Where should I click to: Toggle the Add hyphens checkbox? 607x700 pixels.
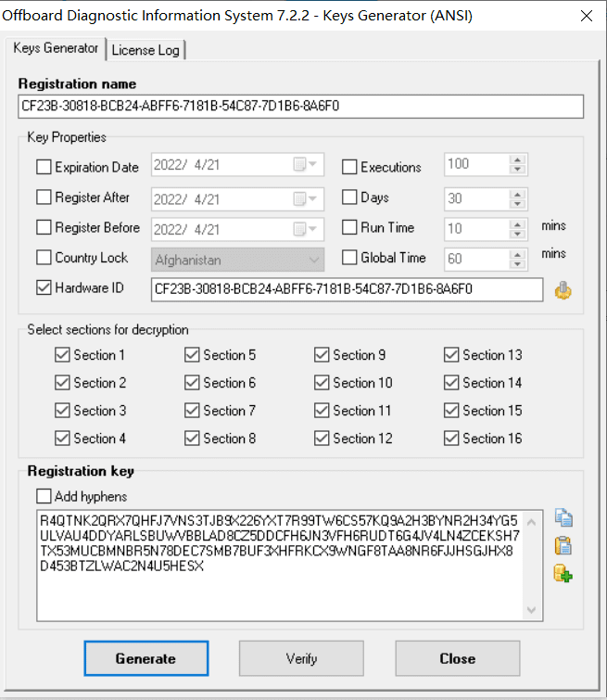[44, 497]
